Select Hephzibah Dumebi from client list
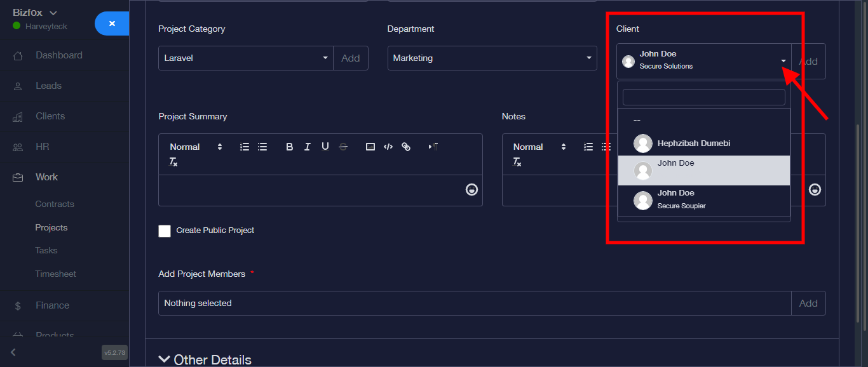The width and height of the screenshot is (868, 367). tap(693, 143)
